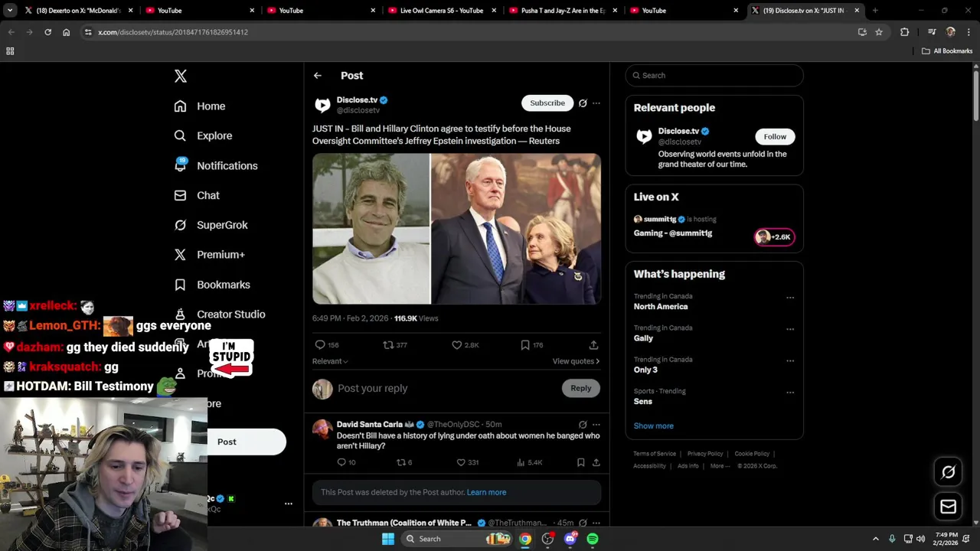Screen dimensions: 980x551
Task: Open David Santa Carla profile name
Action: click(x=370, y=424)
